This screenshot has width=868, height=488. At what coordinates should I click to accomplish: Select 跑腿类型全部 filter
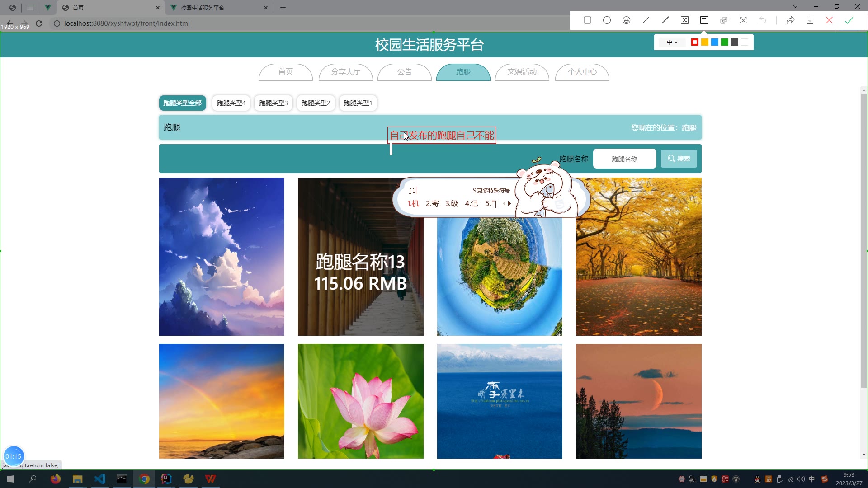tap(182, 103)
